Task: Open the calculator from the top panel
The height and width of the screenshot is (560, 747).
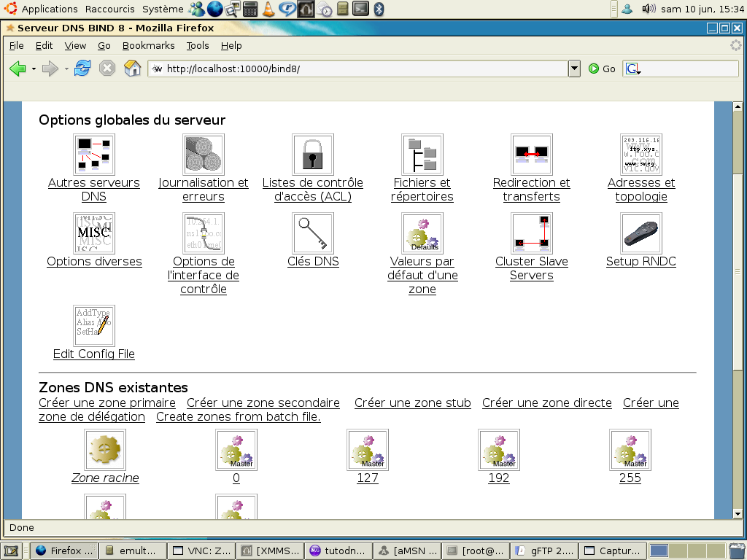Action: pyautogui.click(x=250, y=9)
